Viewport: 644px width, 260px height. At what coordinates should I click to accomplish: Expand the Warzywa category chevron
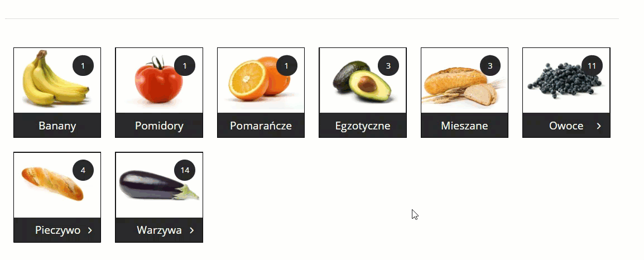coord(192,230)
